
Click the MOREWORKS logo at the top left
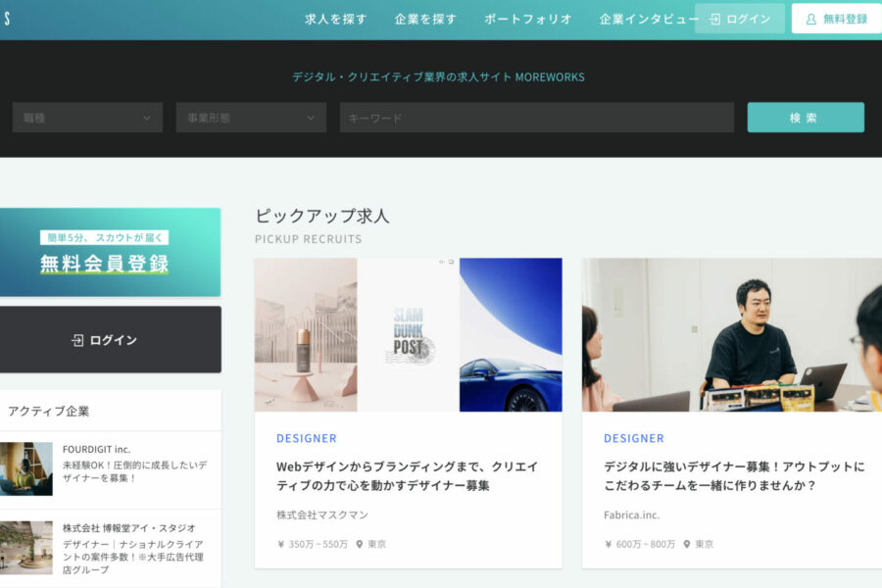coord(6,19)
